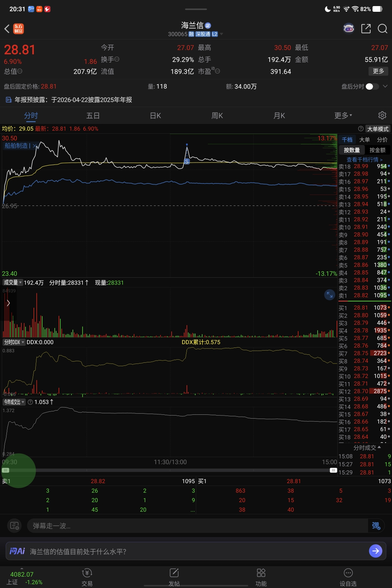Select 按数量 display option
Image resolution: width=392 pixels, height=588 pixels.
(352, 150)
